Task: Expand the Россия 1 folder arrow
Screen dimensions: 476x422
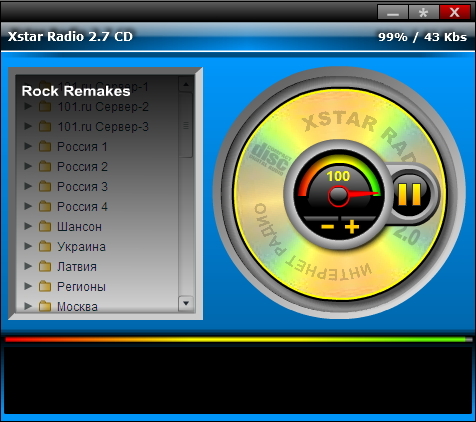Action: click(x=28, y=146)
